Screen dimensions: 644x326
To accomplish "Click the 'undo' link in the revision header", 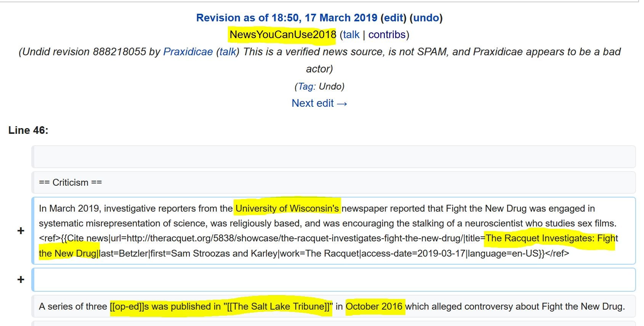I will click(426, 18).
